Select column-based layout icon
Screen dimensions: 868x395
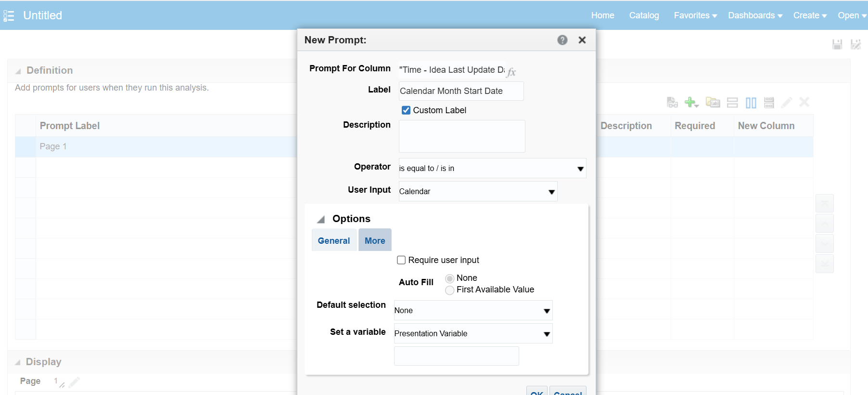751,102
